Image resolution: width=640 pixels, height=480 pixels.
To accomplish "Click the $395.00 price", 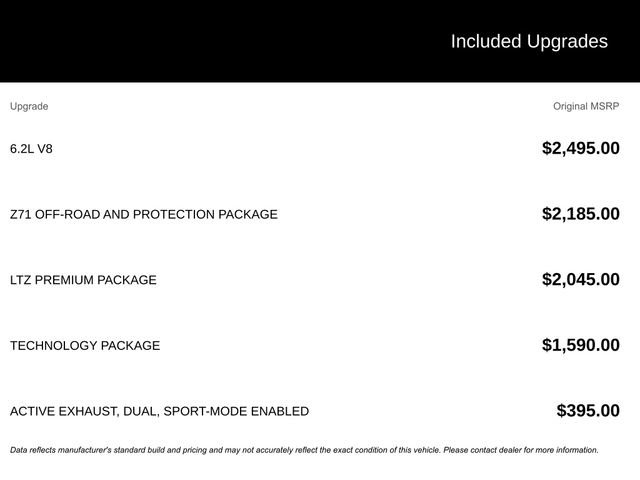I will tap(588, 411).
